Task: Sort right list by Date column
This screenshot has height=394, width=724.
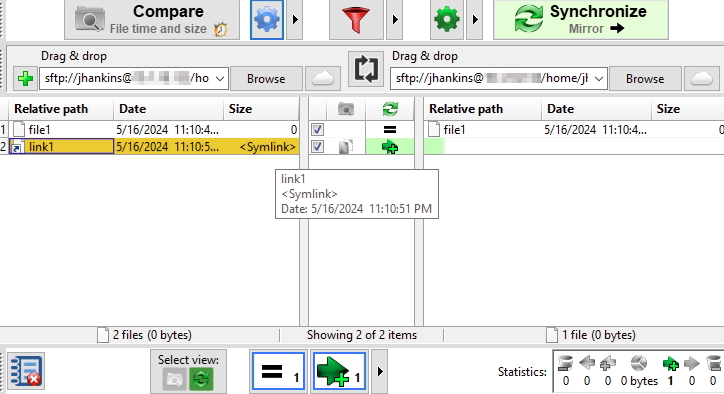Action: coord(597,109)
